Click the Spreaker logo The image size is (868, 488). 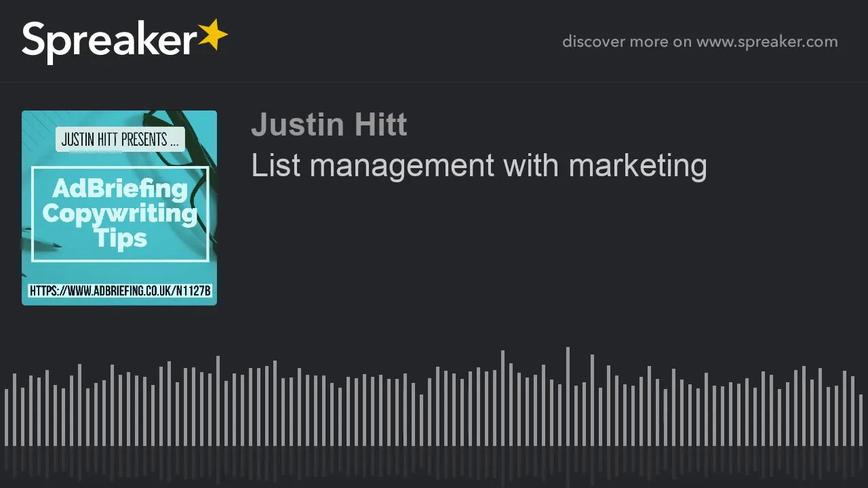(x=125, y=41)
